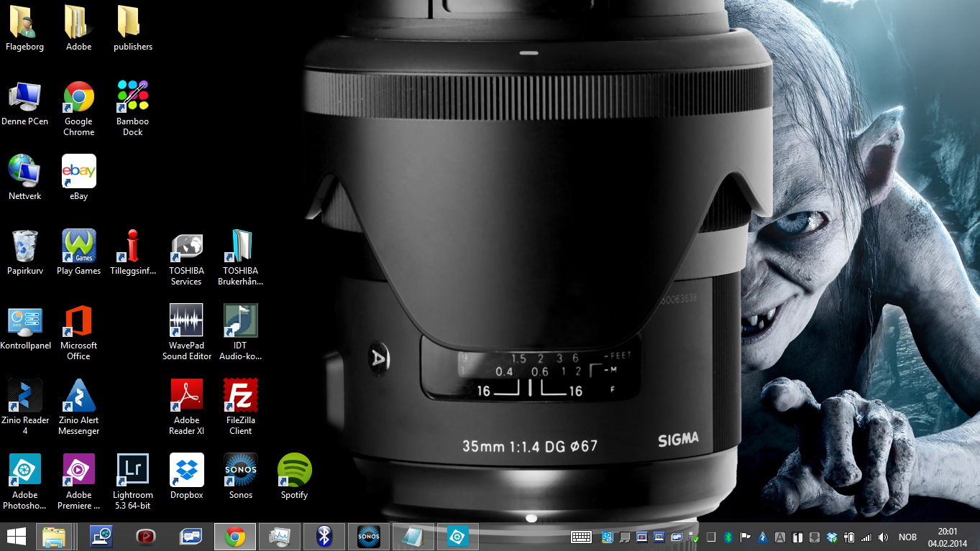Open the publishers folder
980x551 pixels.
click(133, 29)
